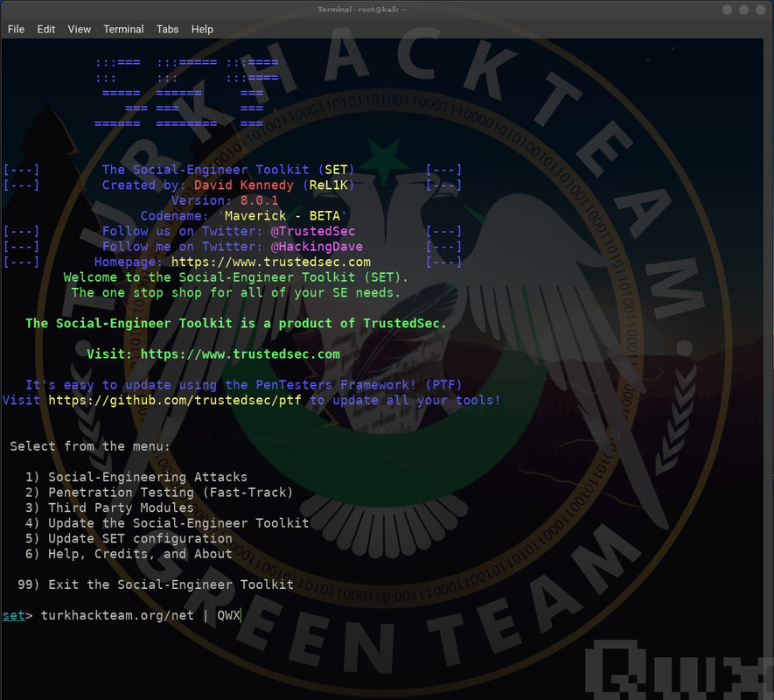Click the Created by David Kennedy line
This screenshot has width=774, height=700.
pyautogui.click(x=228, y=185)
